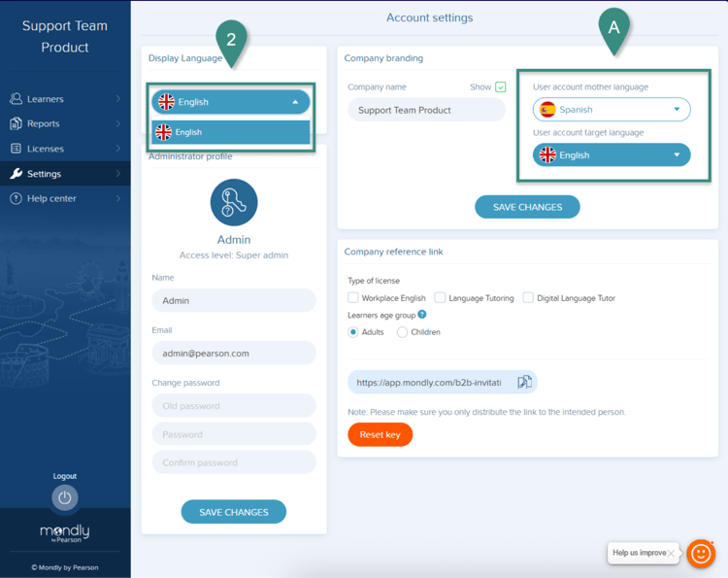Open the smiley feedback icon
This screenshot has width=728, height=578.
701,553
